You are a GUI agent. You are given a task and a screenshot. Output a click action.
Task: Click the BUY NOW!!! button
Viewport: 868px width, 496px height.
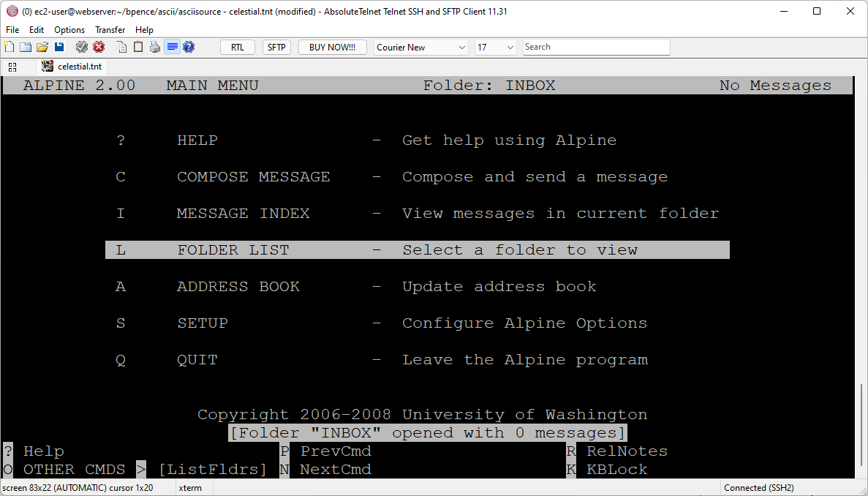[x=332, y=47]
